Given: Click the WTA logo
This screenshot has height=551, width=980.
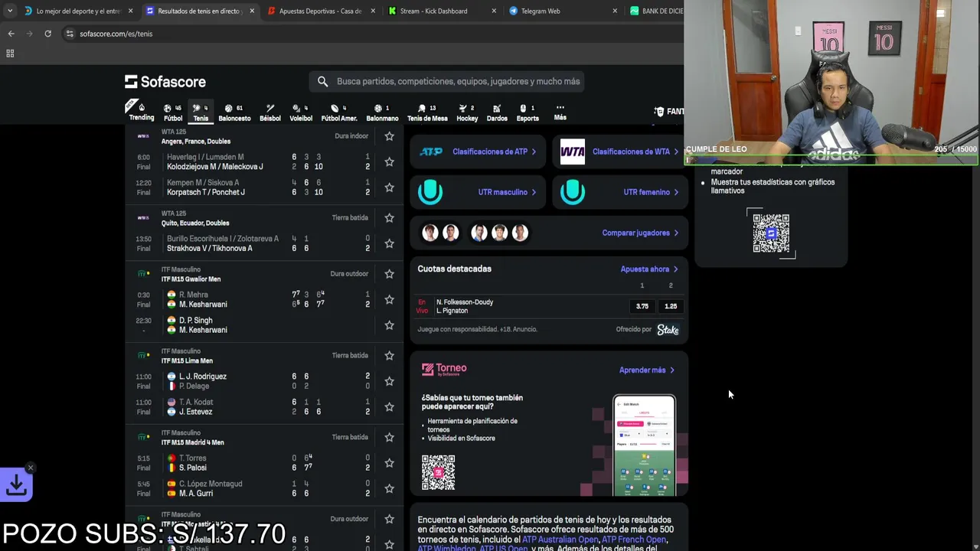Looking at the screenshot, I should point(572,152).
